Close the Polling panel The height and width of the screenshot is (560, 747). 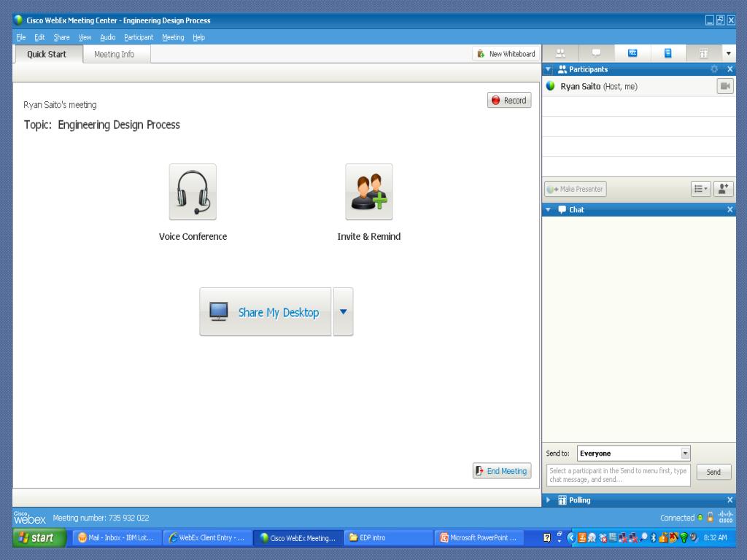(729, 500)
